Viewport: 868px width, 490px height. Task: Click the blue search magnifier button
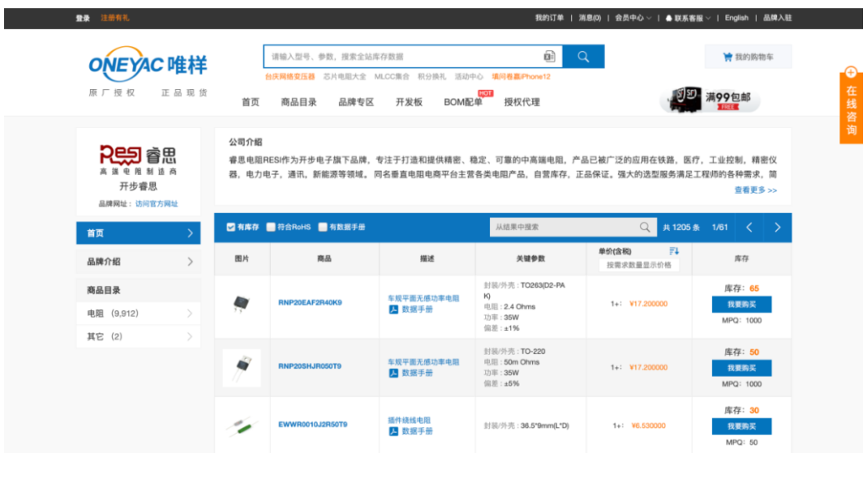coord(583,56)
